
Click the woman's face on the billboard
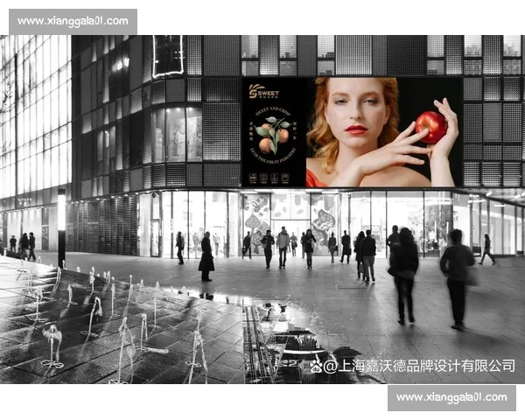click(355, 109)
